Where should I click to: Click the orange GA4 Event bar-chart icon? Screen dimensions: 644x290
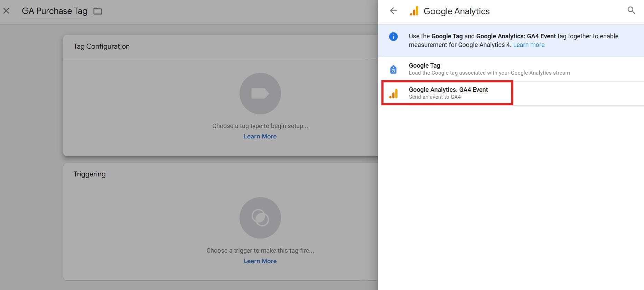tap(393, 94)
